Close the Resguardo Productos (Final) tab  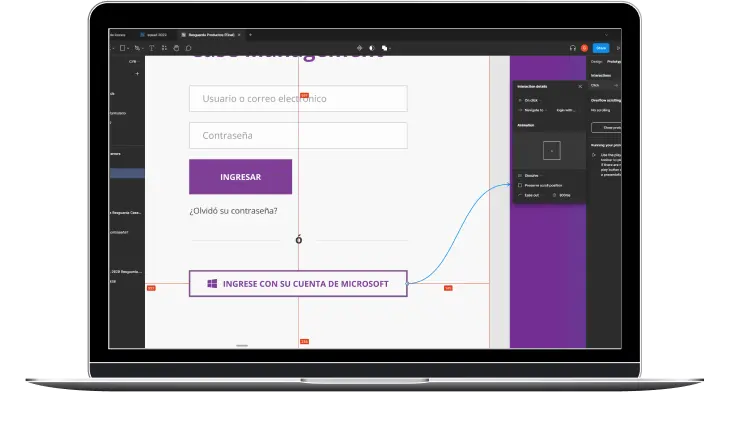pyautogui.click(x=239, y=35)
